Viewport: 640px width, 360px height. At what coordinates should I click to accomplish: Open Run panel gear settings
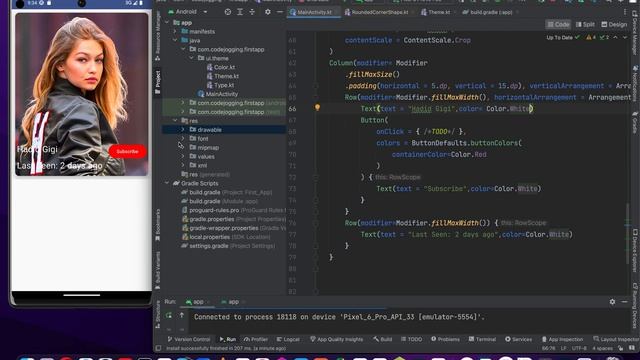(612, 302)
